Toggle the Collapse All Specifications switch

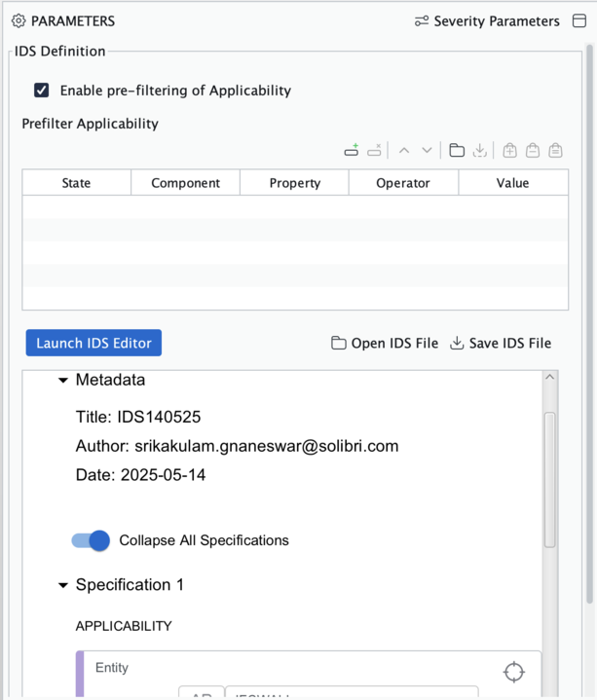(91, 540)
